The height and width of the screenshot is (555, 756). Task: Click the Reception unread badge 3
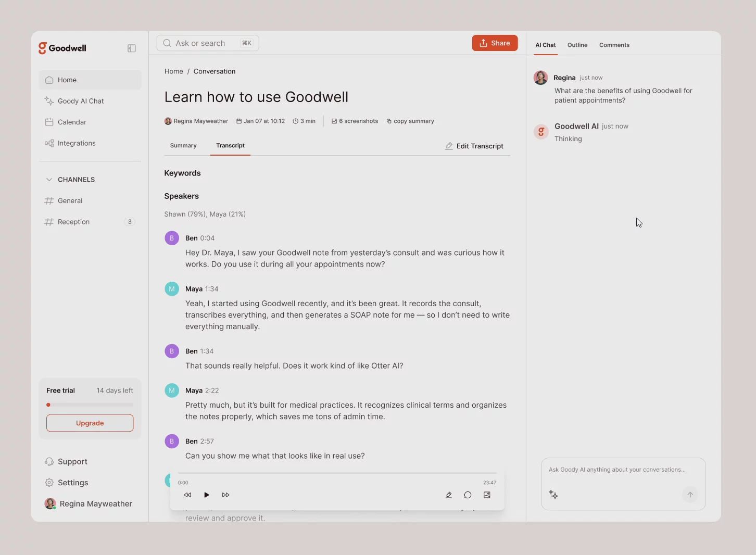tap(130, 222)
